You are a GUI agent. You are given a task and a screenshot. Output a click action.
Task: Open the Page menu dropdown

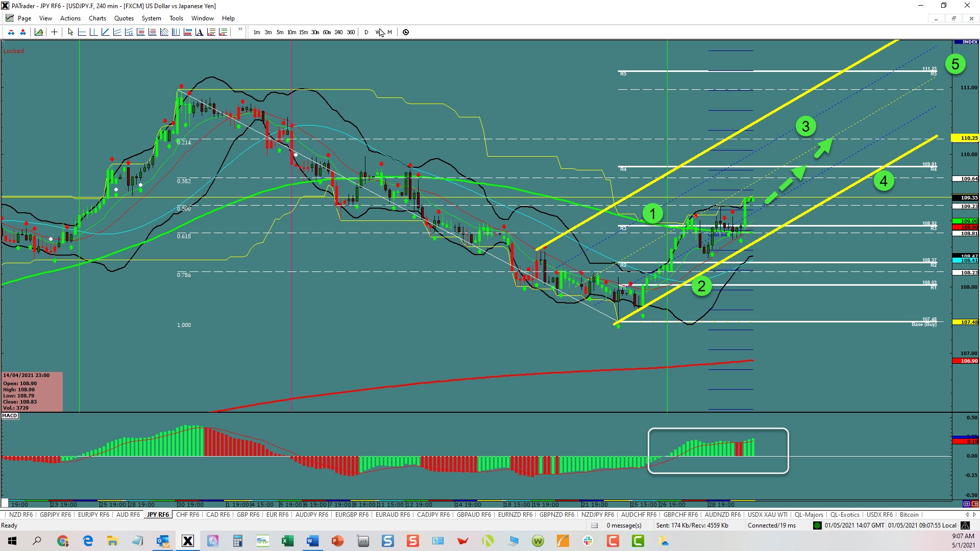[24, 18]
